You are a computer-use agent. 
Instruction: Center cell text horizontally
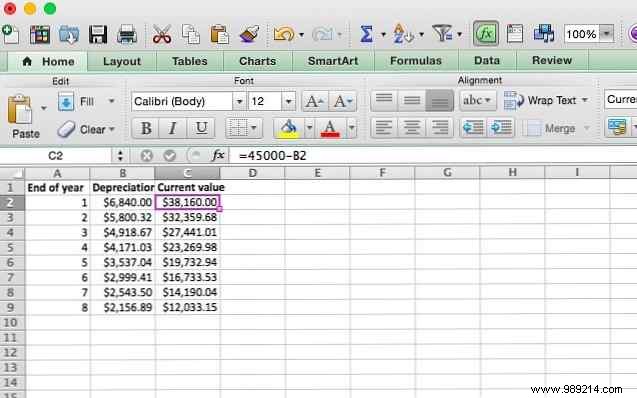(x=412, y=128)
